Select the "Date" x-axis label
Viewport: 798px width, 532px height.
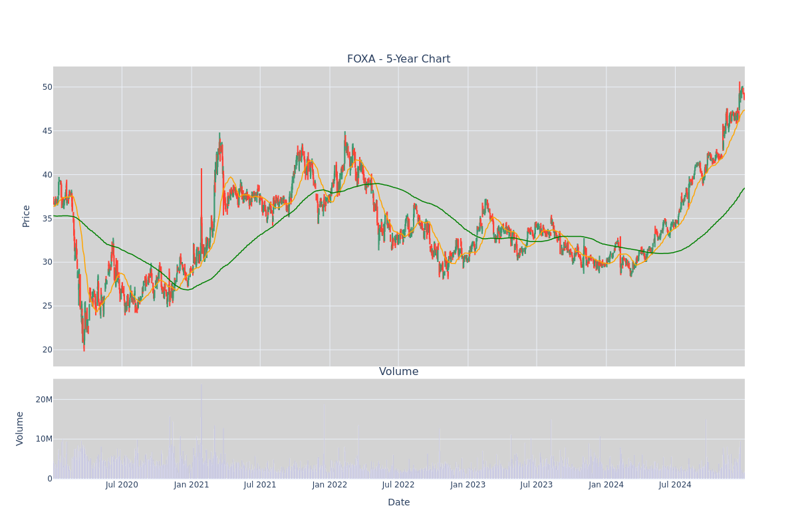pos(399,503)
